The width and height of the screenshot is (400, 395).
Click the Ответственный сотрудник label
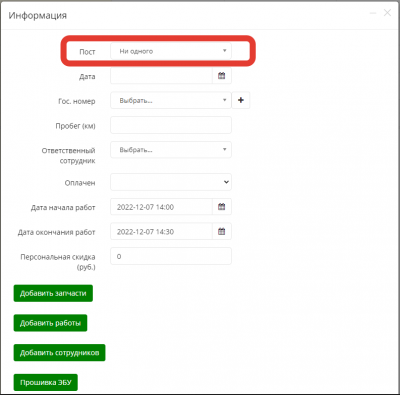[68, 155]
